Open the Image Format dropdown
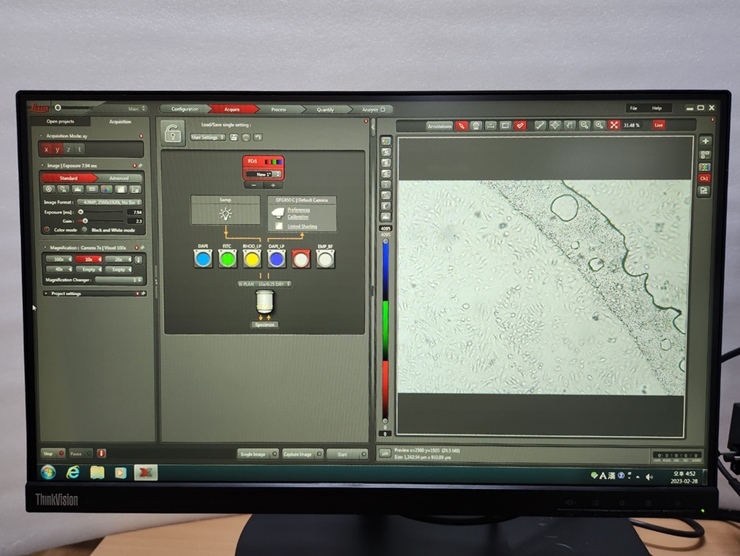740x556 pixels. point(111,203)
